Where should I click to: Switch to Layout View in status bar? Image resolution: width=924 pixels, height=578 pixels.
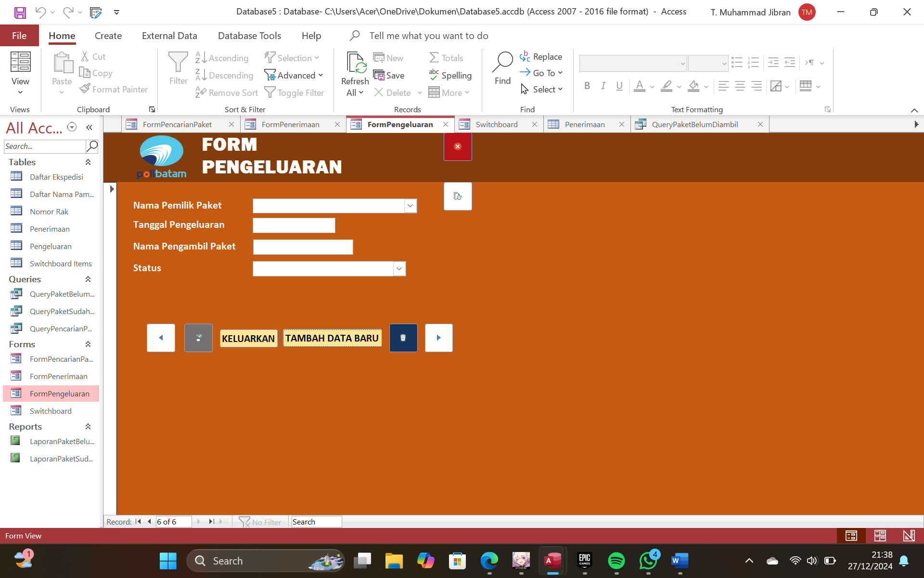tap(880, 536)
